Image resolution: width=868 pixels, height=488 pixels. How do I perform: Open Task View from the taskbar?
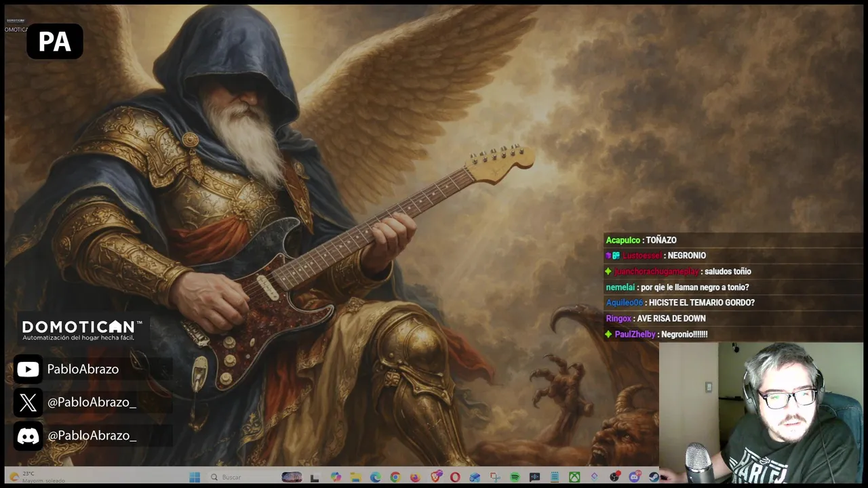pos(315,477)
